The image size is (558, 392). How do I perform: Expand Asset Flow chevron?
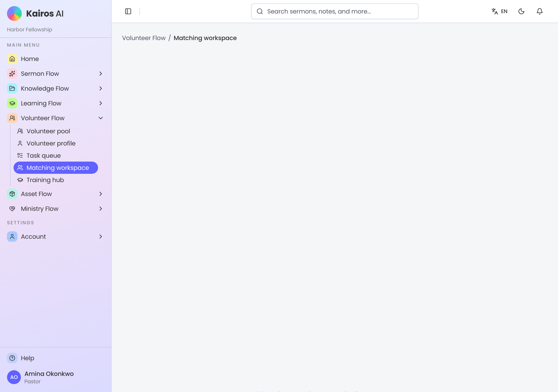[x=101, y=194]
